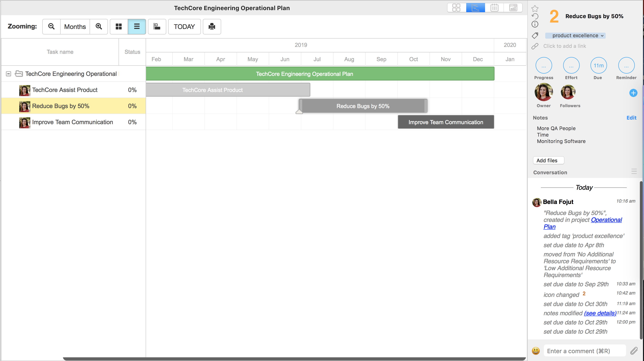The width and height of the screenshot is (644, 361).
Task: Click the horizontal scrollbar at bottom of chart
Action: click(x=294, y=359)
